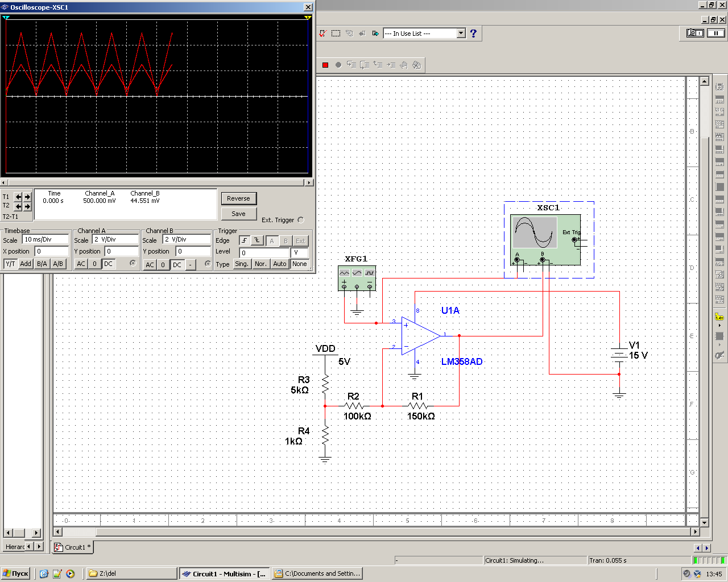Click the red stop simulation button
The height and width of the screenshot is (582, 728).
pos(325,65)
